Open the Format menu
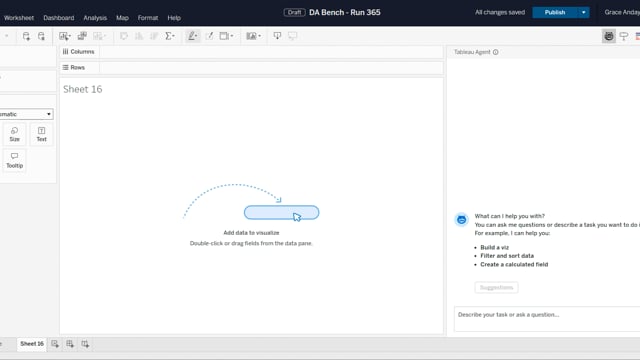Screen dimensions: 640x360 coord(148,18)
